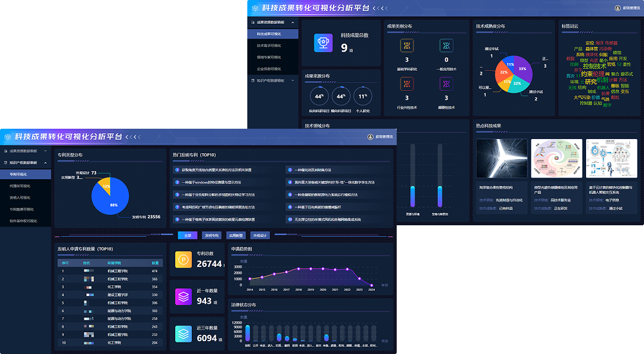Screen dimensions: 644x354
Task: Filter patents by 外观设计
Action: [x=260, y=236]
